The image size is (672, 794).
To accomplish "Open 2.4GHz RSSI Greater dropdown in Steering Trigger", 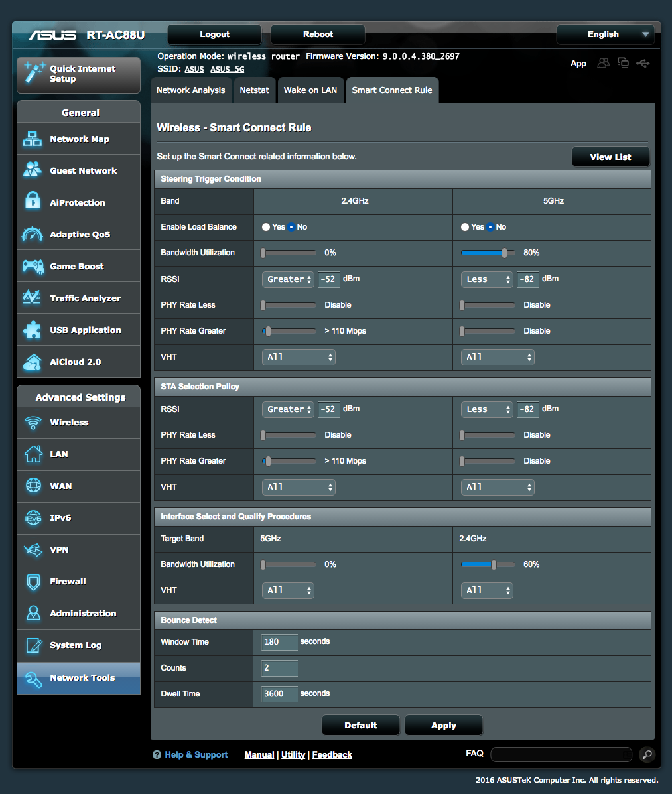I will click(x=288, y=279).
